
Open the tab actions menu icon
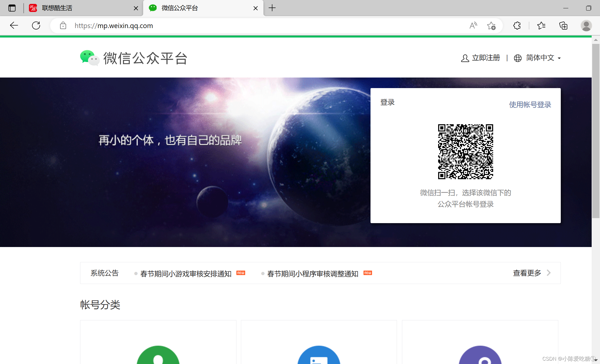12,8
